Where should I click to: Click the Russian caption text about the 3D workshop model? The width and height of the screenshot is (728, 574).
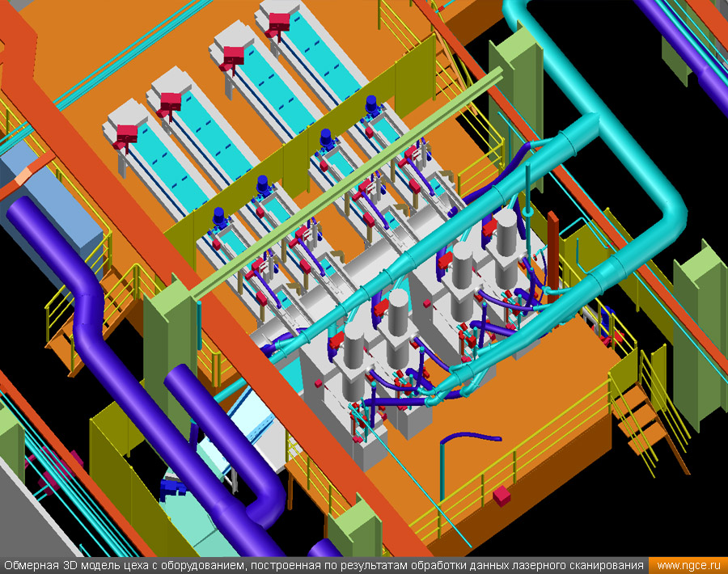(324, 566)
